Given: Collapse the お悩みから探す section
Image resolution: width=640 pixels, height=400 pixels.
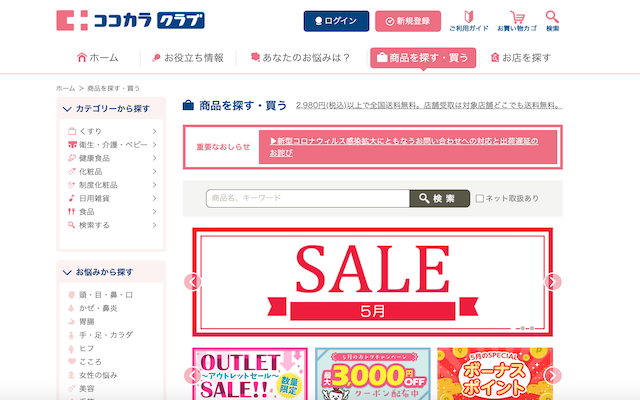Looking at the screenshot, I should (x=67, y=272).
